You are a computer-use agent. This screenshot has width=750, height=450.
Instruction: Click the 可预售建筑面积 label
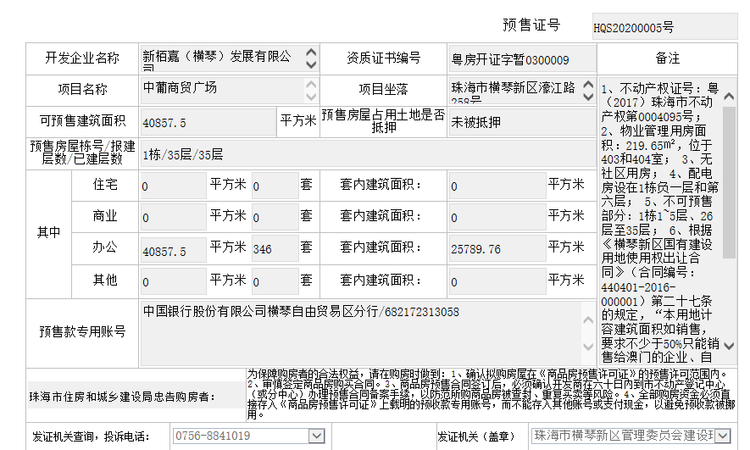pos(82,121)
